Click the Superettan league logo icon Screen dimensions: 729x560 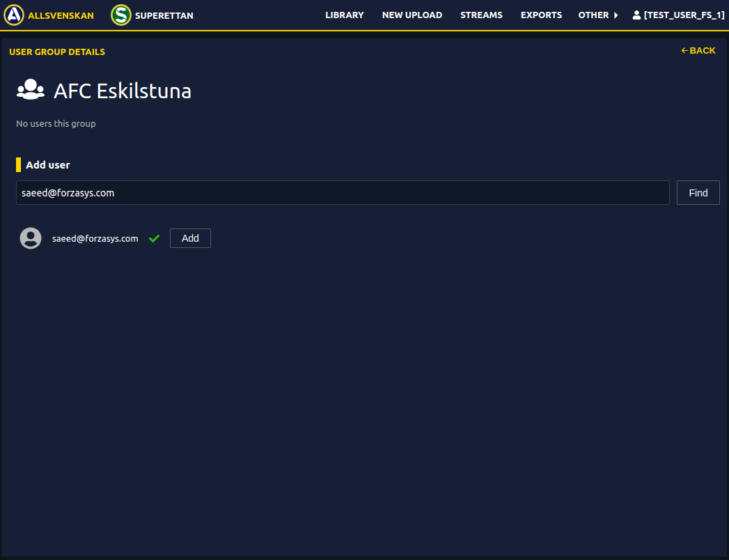click(121, 15)
